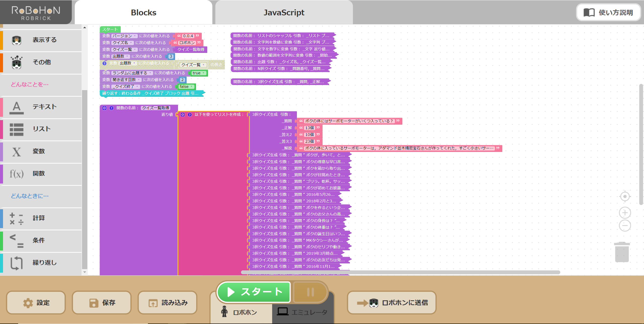Viewport: 644px width, 324px height.
Task: Click the gear icon on クイズ一覧取得 function block
Action: point(105,107)
